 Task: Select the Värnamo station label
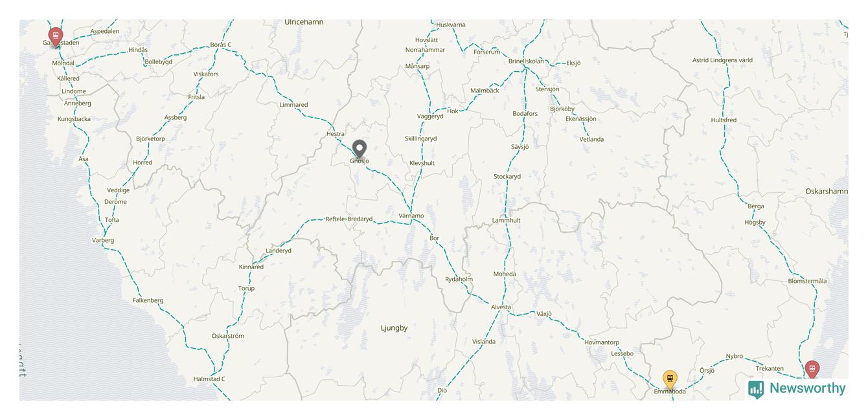coord(411,216)
